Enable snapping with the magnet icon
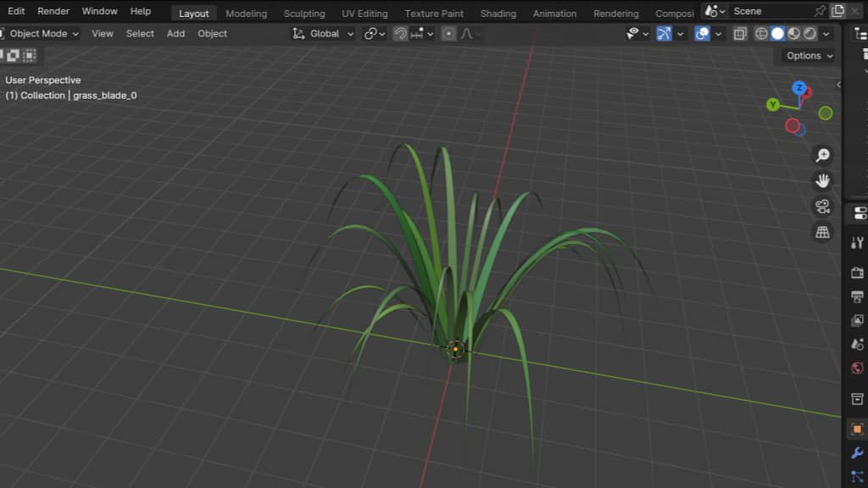The width and height of the screenshot is (868, 488). tap(399, 34)
